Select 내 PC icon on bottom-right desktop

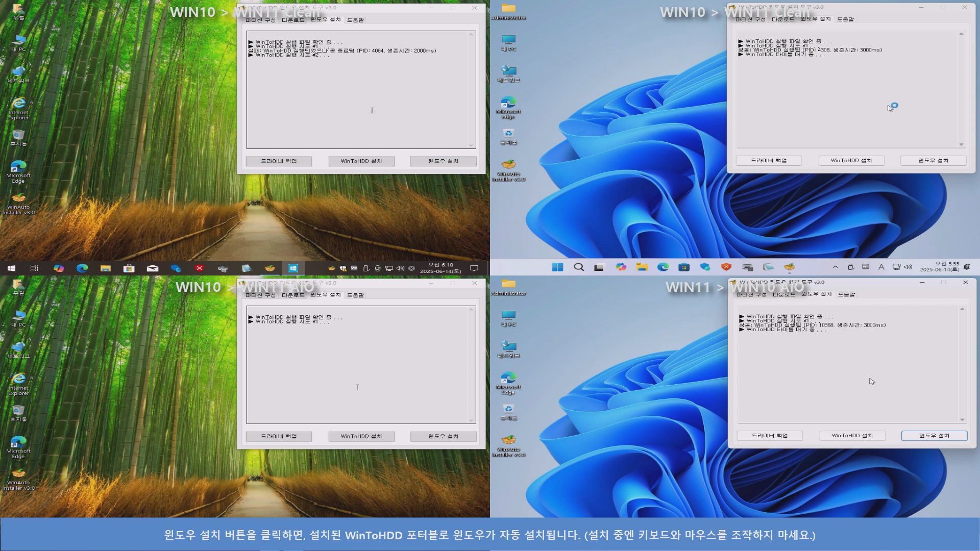click(508, 318)
